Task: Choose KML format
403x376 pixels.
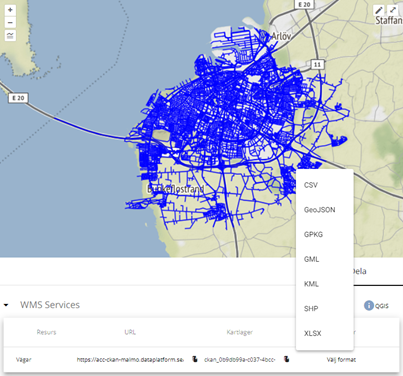Action: point(324,284)
